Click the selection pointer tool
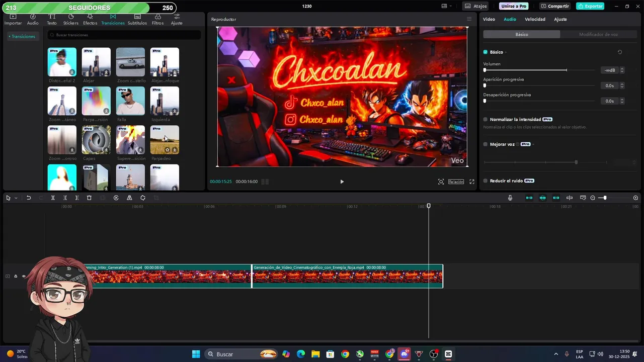Image resolution: width=644 pixels, height=362 pixels. 8,198
